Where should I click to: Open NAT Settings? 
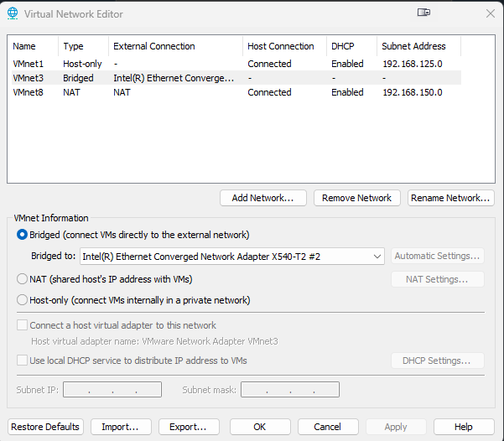438,279
